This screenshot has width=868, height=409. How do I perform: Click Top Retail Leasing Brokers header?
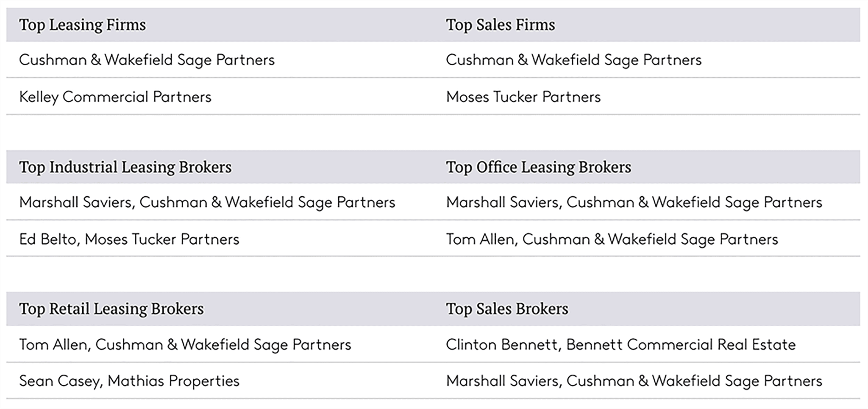pos(111,309)
